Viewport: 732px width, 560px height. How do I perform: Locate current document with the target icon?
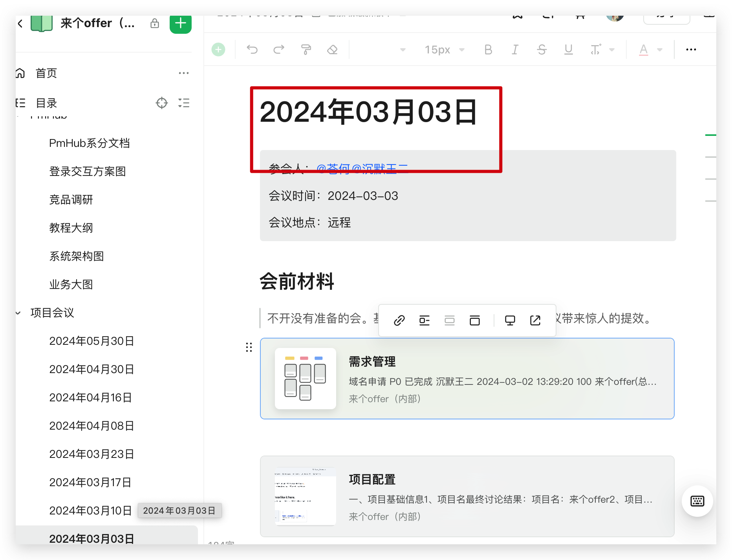(162, 103)
